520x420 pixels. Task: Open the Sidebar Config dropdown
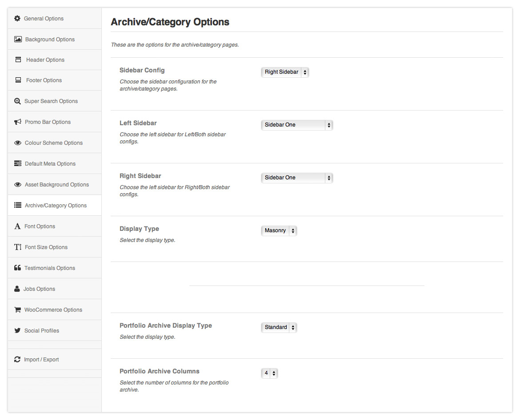pos(285,72)
